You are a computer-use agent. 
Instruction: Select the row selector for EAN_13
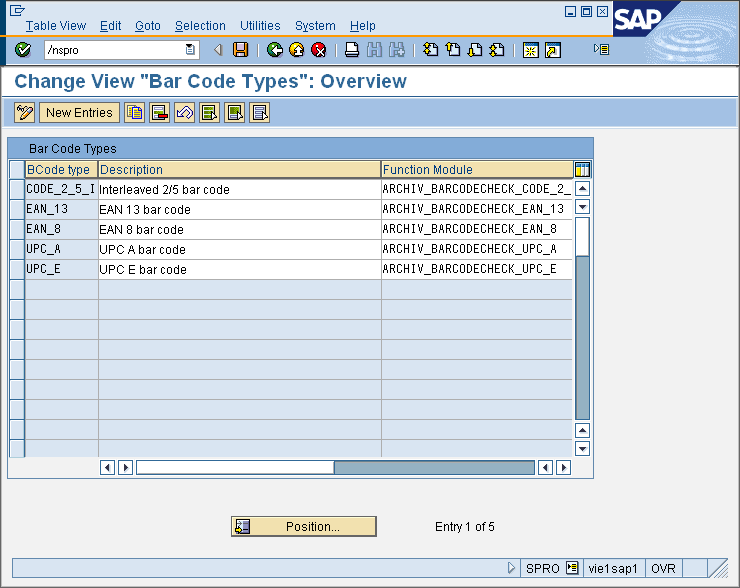click(16, 209)
